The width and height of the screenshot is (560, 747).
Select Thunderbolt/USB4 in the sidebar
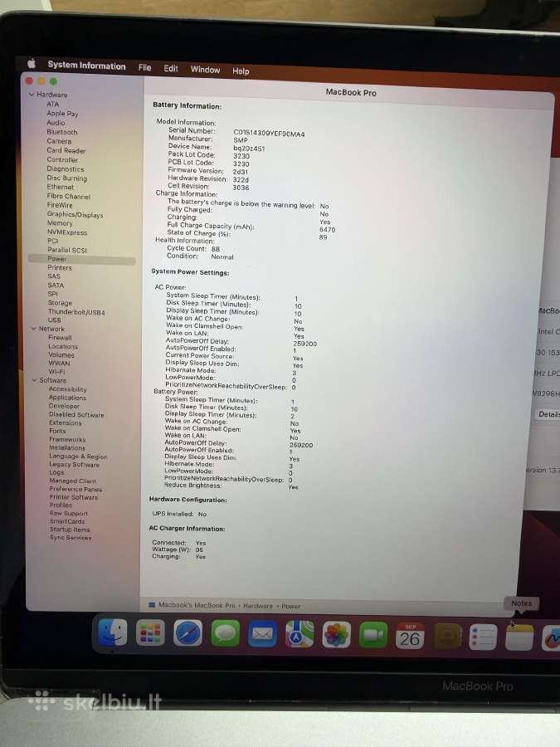[76, 312]
